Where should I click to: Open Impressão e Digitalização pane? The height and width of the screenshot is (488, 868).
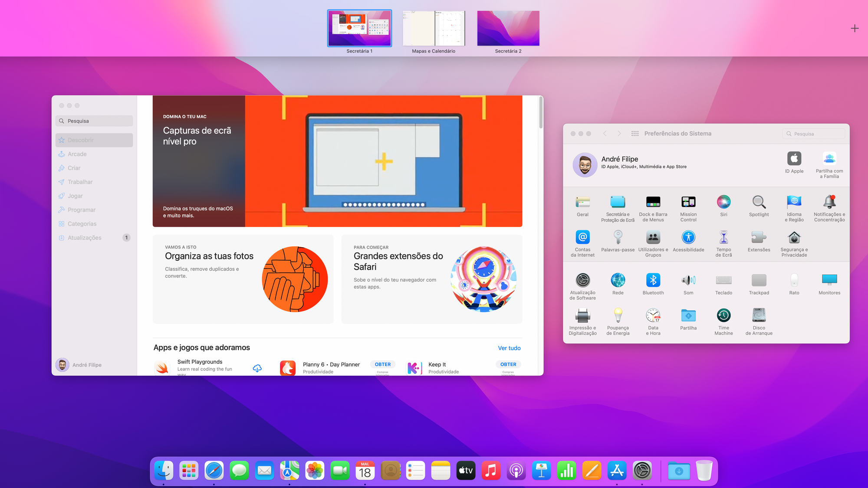tap(582, 322)
